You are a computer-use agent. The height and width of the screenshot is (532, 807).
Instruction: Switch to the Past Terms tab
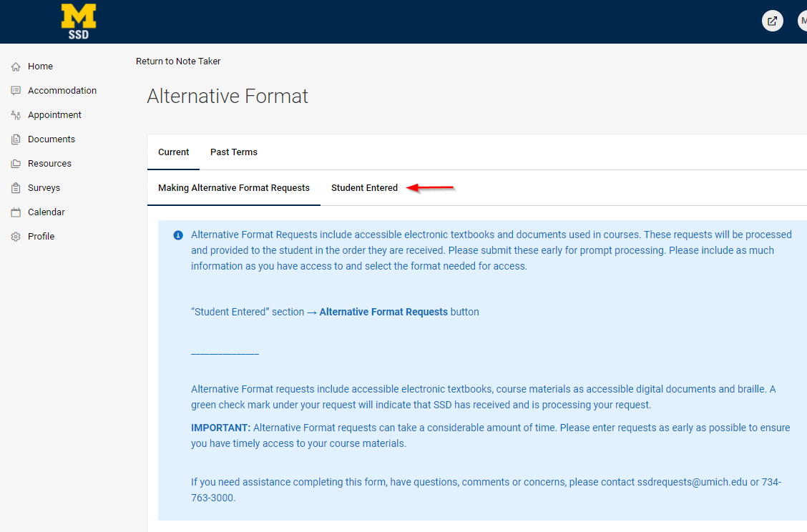coord(234,152)
